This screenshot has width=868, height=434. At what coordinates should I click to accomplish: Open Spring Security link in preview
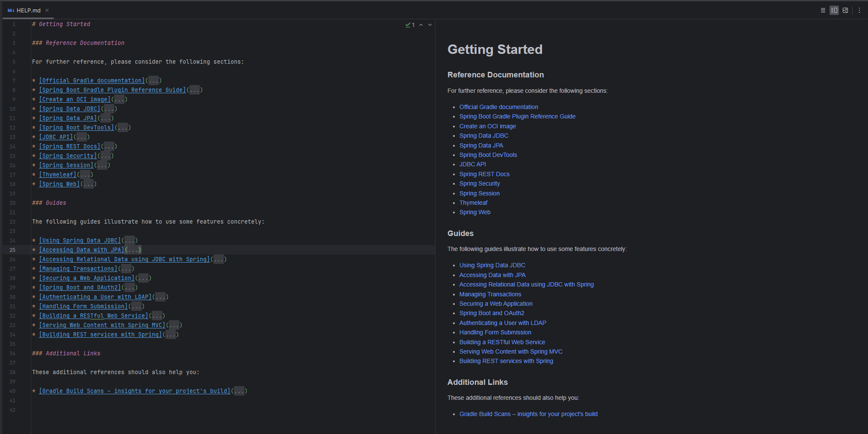480,183
